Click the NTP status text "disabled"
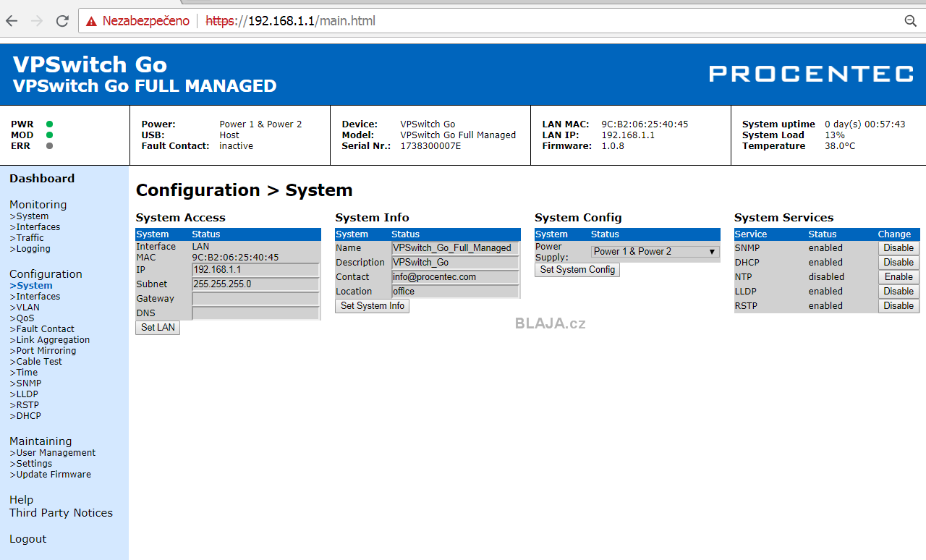Viewport: 926px width, 560px height. 826,277
